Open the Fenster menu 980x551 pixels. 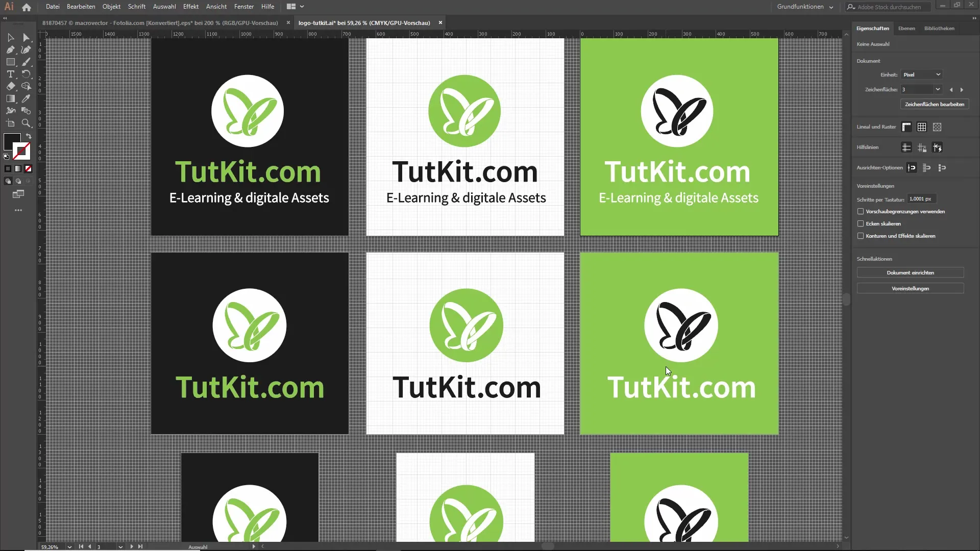click(244, 7)
